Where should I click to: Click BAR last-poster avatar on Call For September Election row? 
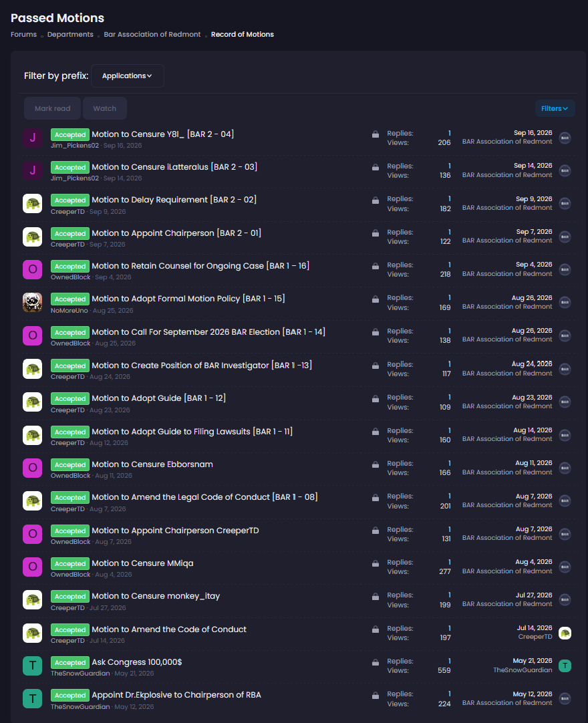[x=565, y=335]
